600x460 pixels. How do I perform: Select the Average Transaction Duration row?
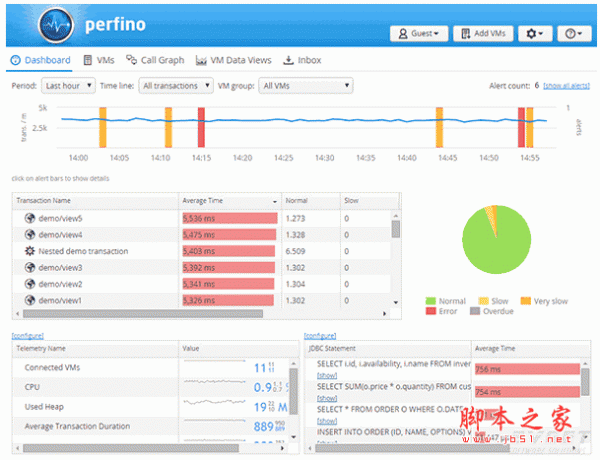151,426
